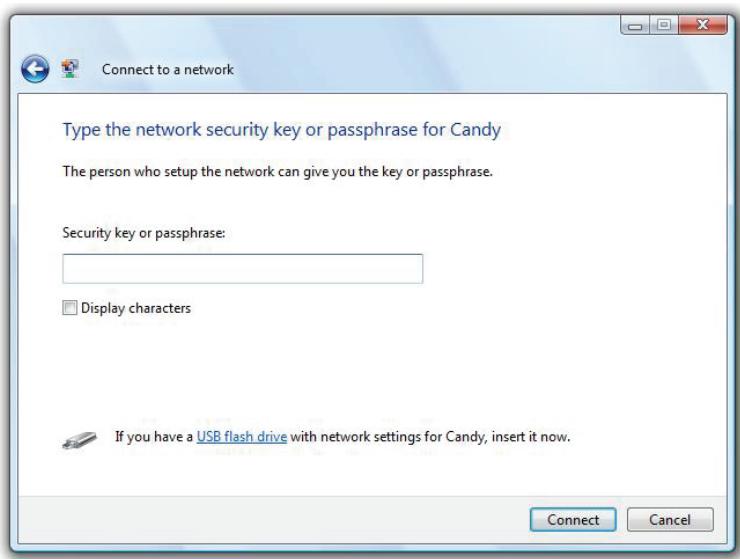Screen dimensions: 740x559
Task: Go back using the blue arrow button
Action: click(x=35, y=69)
